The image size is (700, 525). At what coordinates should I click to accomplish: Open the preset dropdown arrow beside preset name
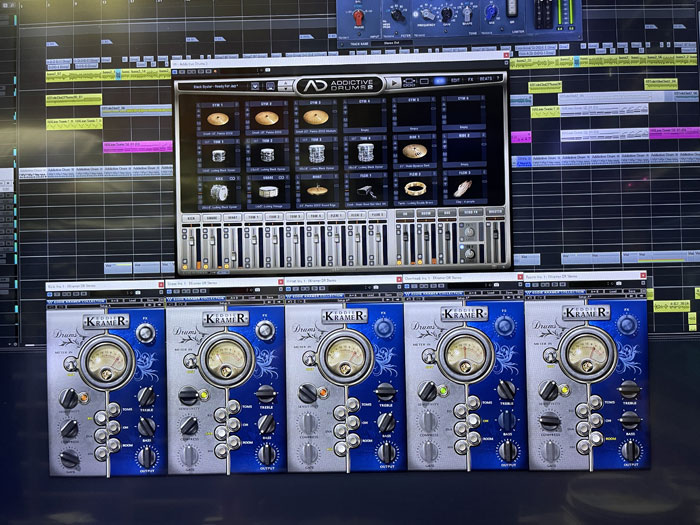tap(255, 86)
